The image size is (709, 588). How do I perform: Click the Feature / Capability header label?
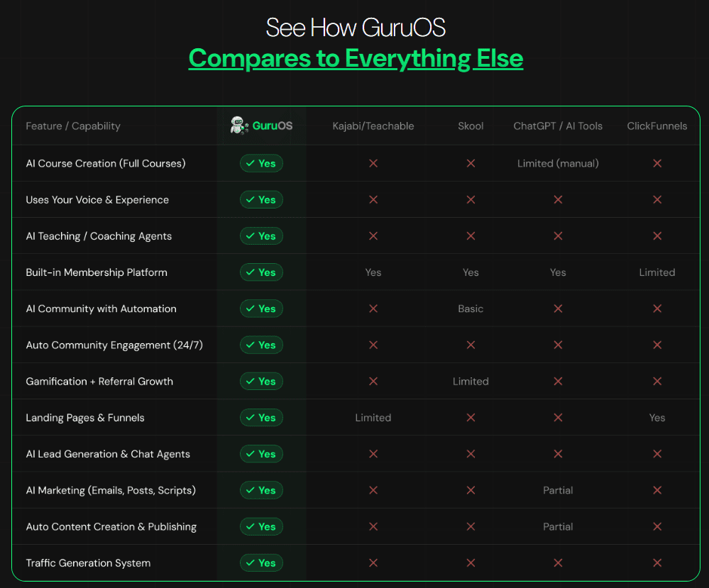pyautogui.click(x=73, y=126)
